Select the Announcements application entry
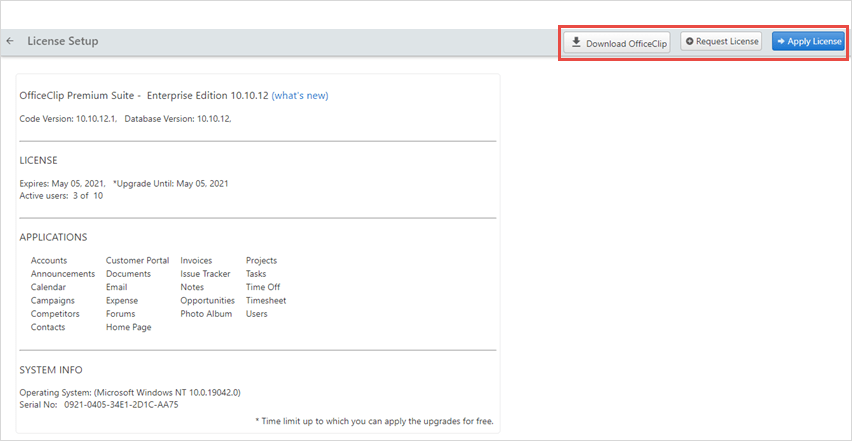 click(x=63, y=274)
